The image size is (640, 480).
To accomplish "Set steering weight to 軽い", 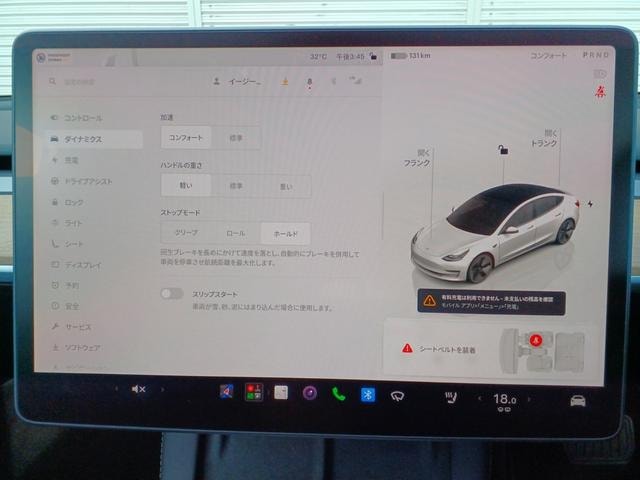I will pyautogui.click(x=186, y=185).
